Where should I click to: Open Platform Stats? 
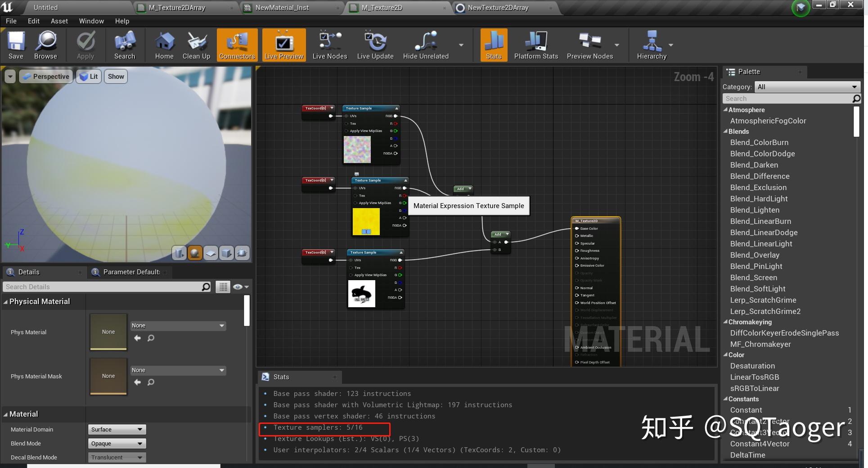535,45
